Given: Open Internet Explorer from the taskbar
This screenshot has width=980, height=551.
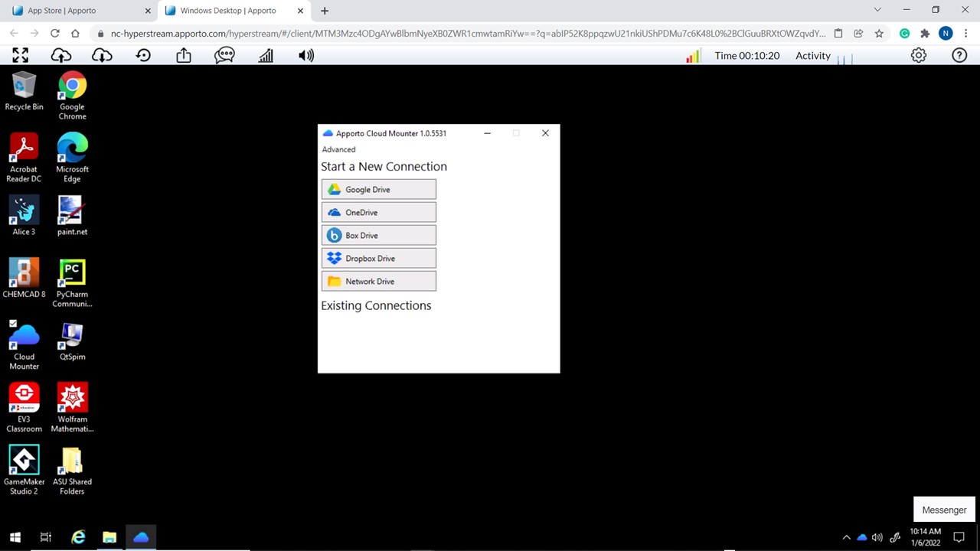Looking at the screenshot, I should [78, 537].
